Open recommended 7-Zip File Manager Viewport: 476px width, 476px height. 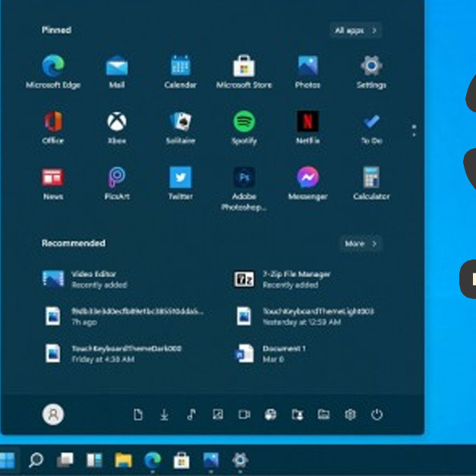[x=282, y=279]
